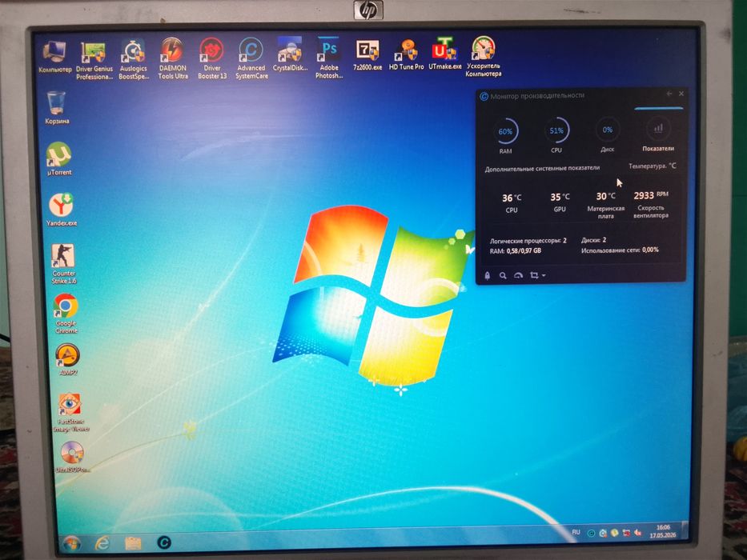Launch µTorrent from the desktop
The image size is (747, 560).
tap(59, 159)
